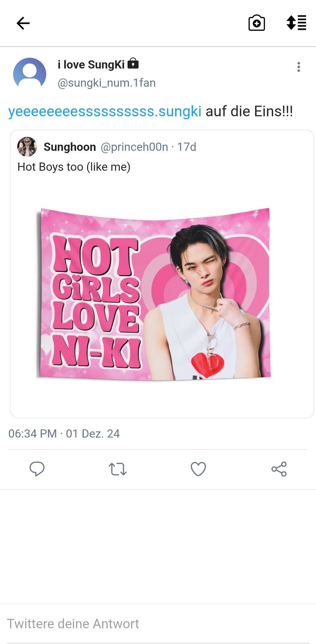Open the @princeh00n handle in quote
Viewport: 316px width, 644px height.
134,147
